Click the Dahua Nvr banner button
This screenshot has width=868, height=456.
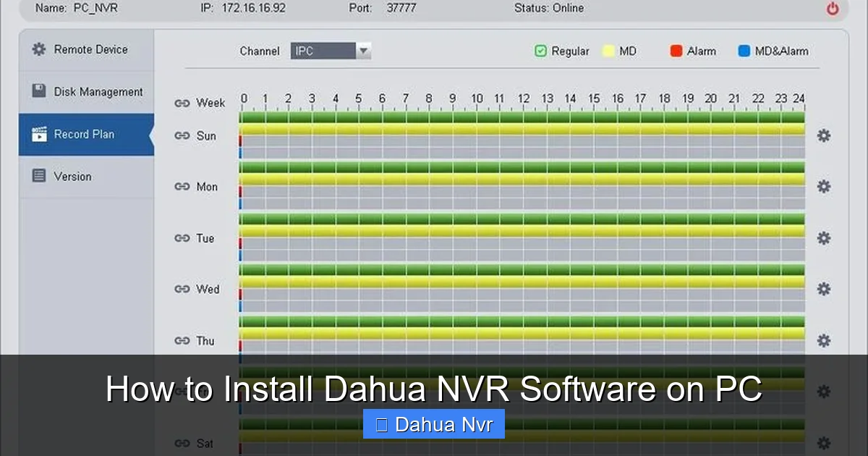433,423
